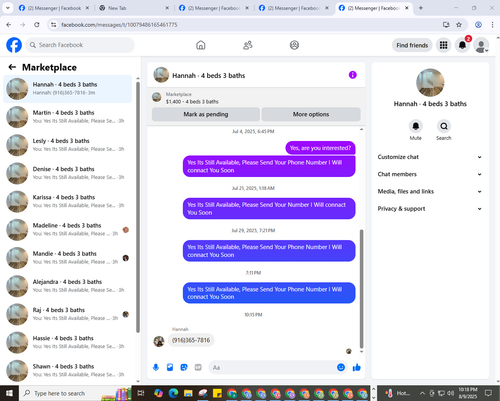Go back from Marketplace with arrow
The width and height of the screenshot is (500, 401).
tap(12, 67)
